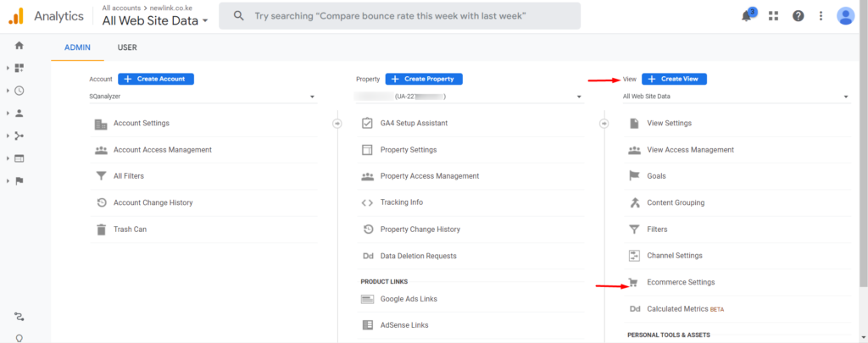Switch to the ADMIN tab

pos(77,47)
